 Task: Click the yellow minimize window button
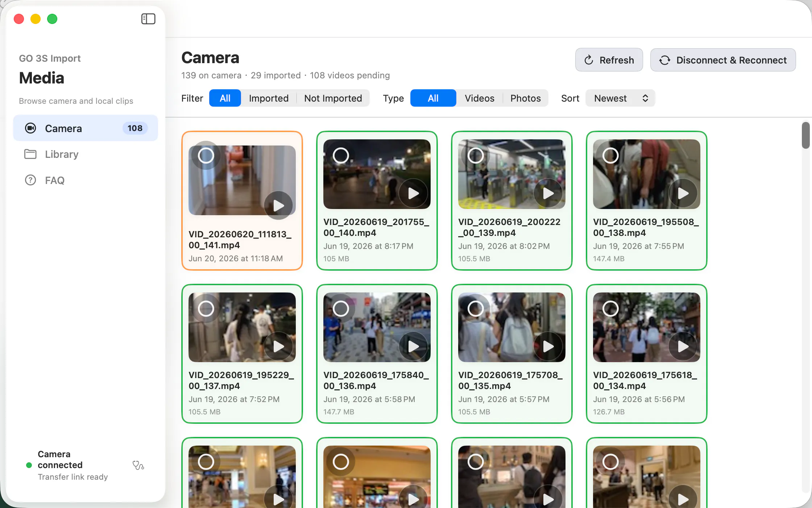click(36, 19)
